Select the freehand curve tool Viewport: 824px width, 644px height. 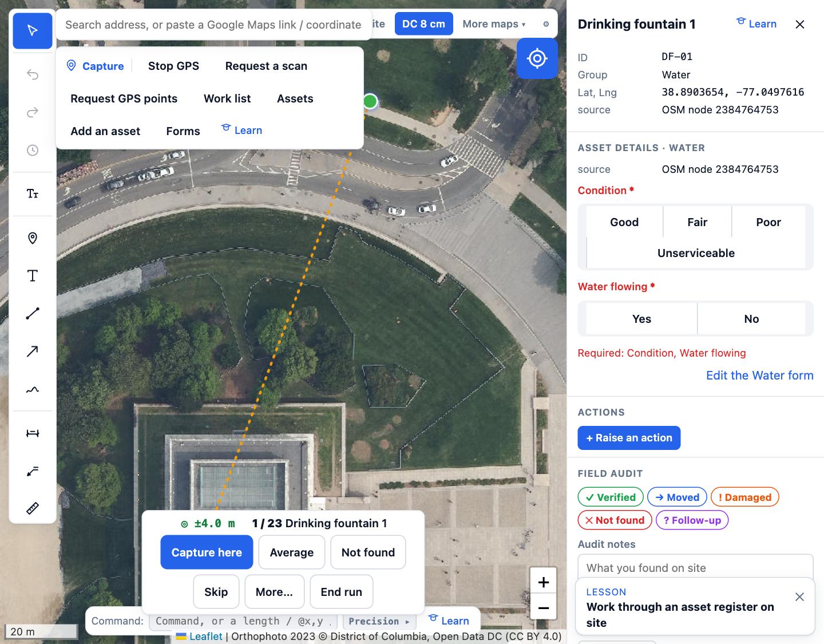[x=33, y=389]
